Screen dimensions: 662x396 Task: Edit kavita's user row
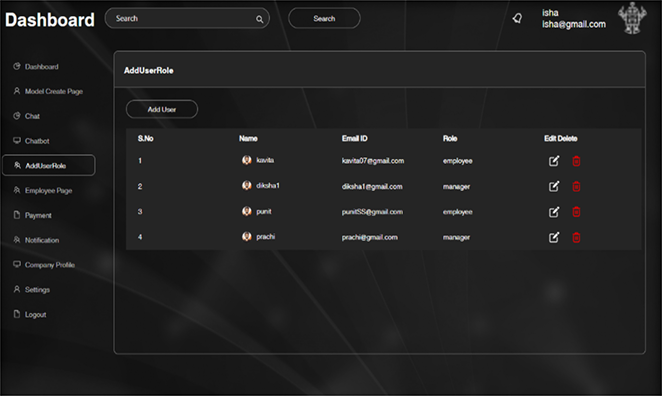point(554,161)
